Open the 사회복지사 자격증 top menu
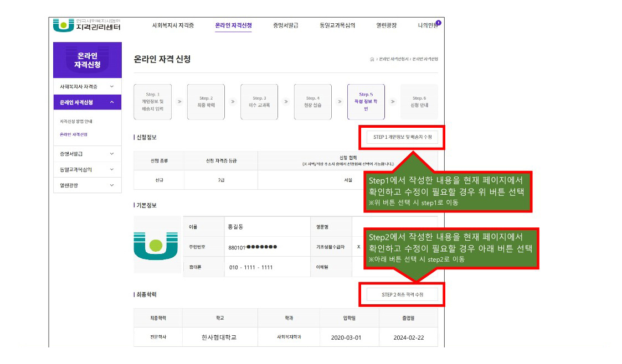The image size is (622, 364). [173, 25]
